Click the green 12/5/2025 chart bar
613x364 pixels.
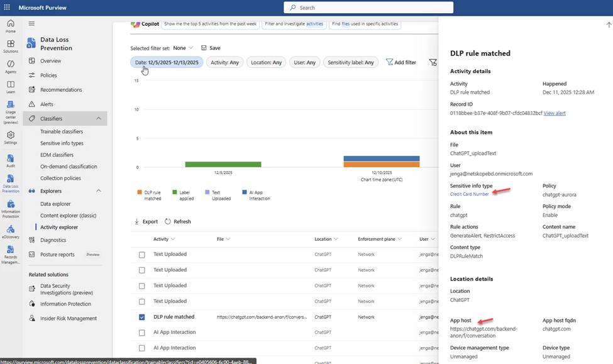(223, 164)
